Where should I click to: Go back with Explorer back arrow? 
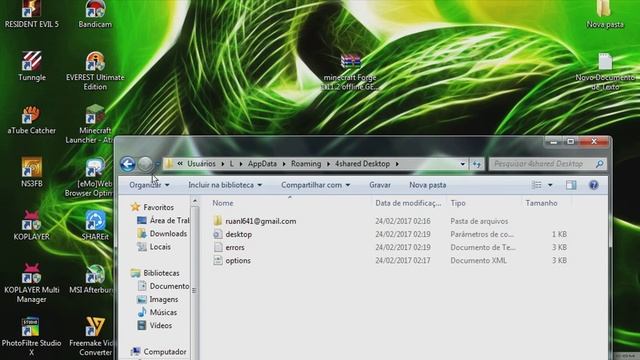pos(128,164)
